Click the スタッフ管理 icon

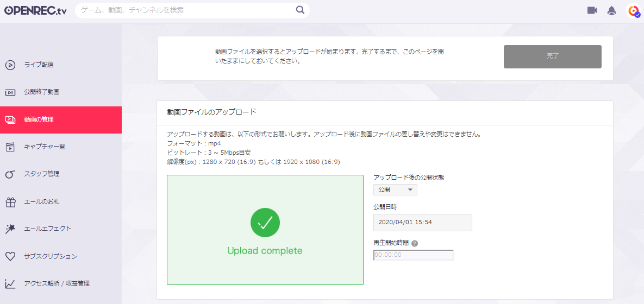point(10,174)
